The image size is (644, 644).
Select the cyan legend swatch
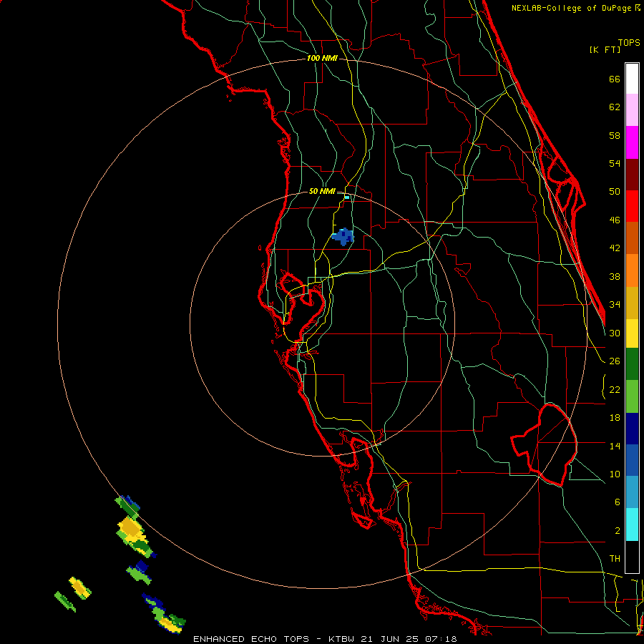click(632, 525)
